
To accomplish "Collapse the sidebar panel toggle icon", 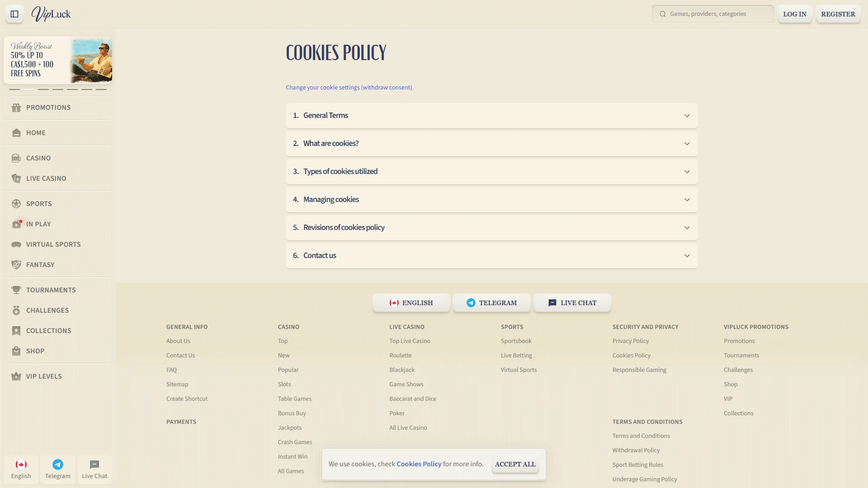I will 14,14.
